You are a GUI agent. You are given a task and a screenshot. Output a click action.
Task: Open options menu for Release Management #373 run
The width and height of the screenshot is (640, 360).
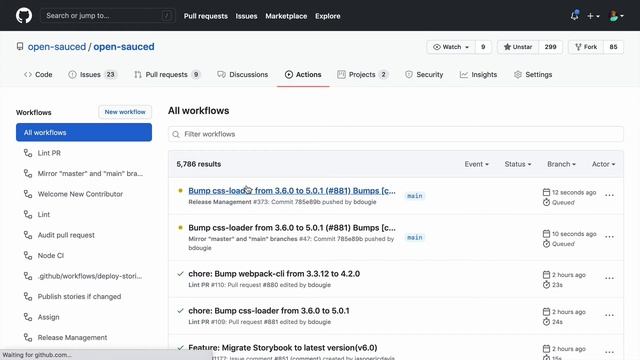point(609,195)
